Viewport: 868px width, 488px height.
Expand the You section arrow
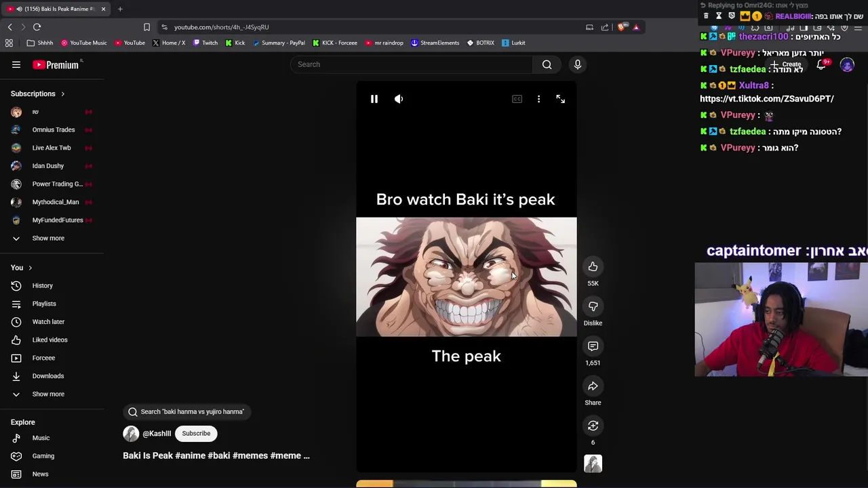(30, 268)
